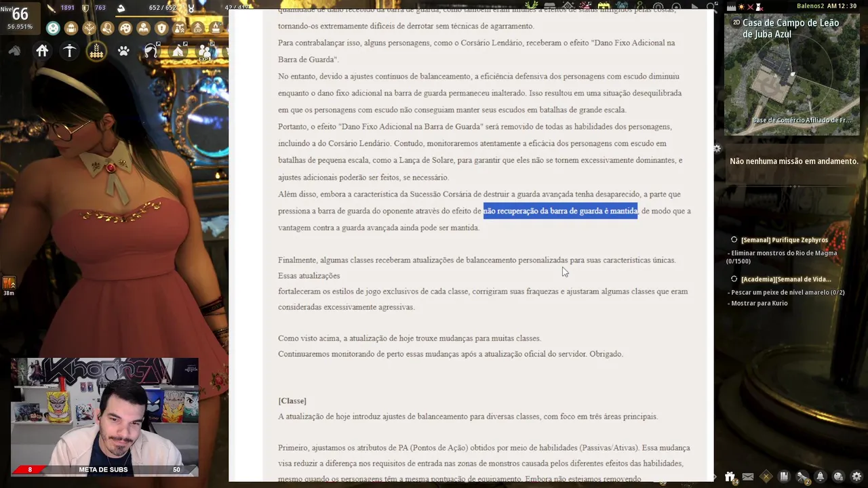Toggle the 2D minimap view button
The width and height of the screenshot is (868, 488).
pos(736,22)
